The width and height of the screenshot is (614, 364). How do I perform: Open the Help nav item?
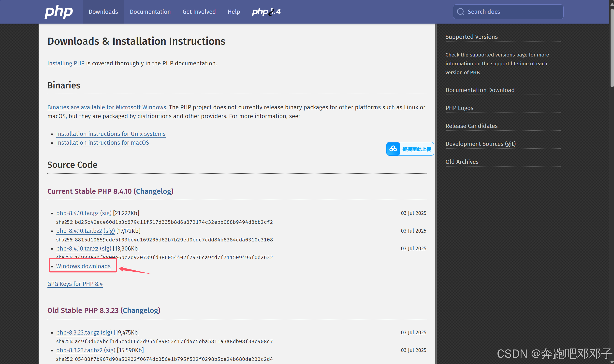click(x=234, y=12)
